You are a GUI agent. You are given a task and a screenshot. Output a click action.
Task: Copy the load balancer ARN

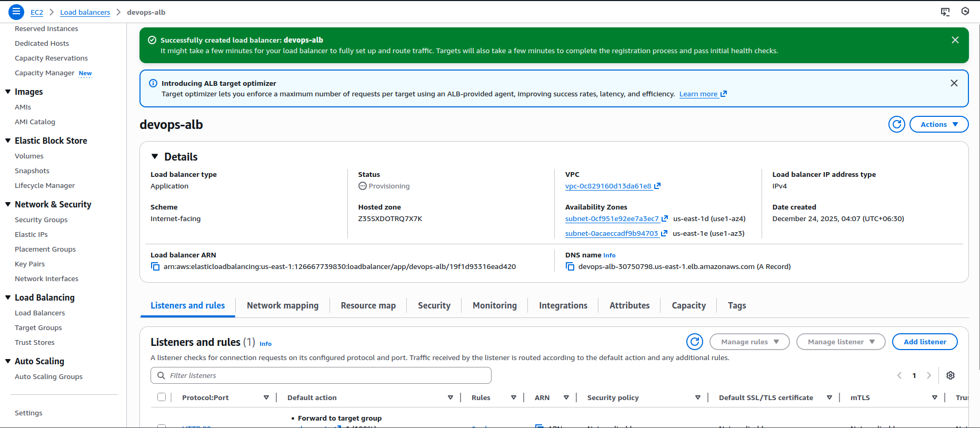pyautogui.click(x=155, y=266)
